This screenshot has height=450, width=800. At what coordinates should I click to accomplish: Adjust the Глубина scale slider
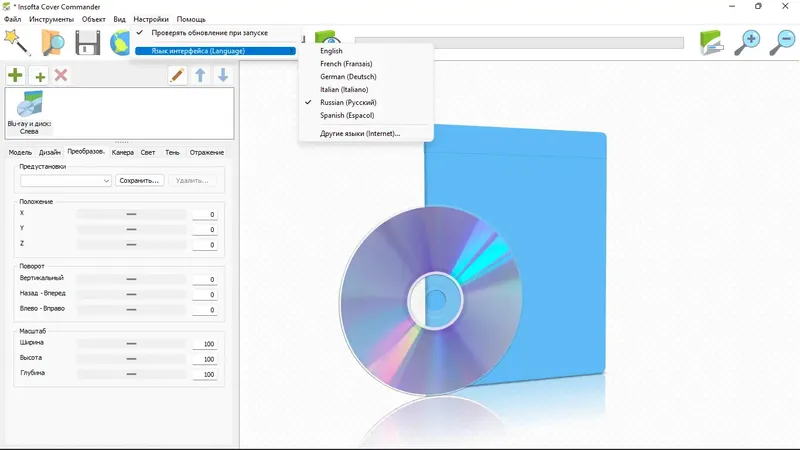tap(131, 374)
